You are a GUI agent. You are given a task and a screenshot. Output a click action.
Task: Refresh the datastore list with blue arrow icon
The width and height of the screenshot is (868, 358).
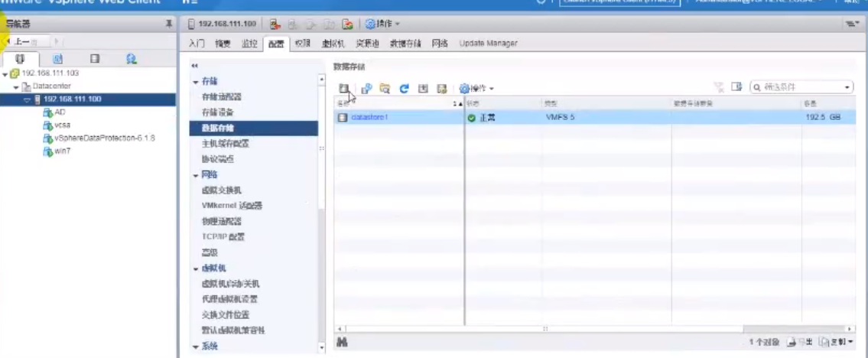(404, 88)
